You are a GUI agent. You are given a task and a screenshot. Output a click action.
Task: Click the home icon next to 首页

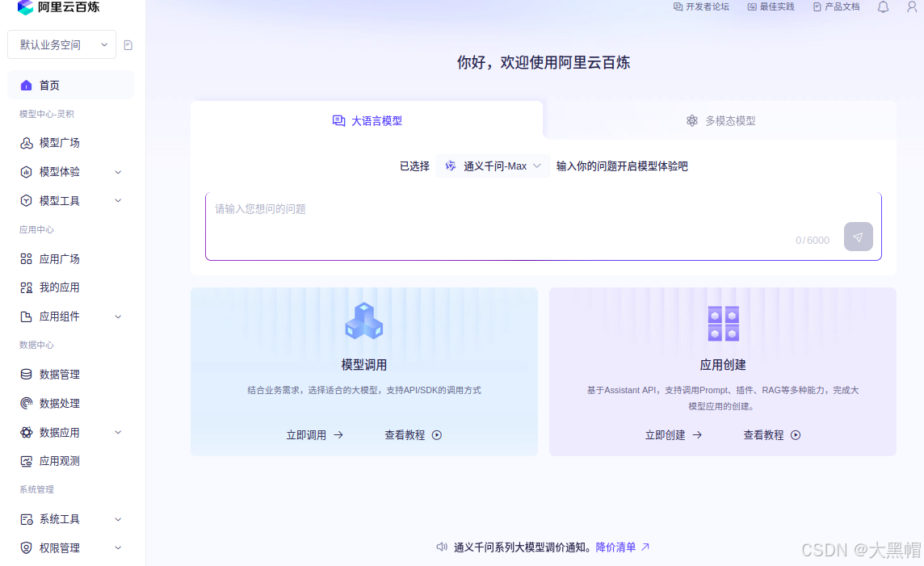click(x=26, y=86)
